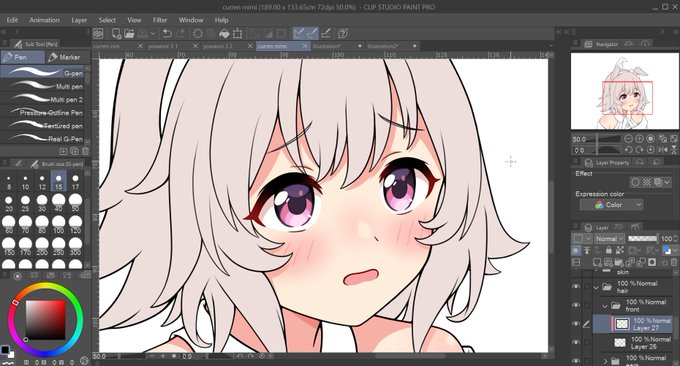This screenshot has height=366, width=680.
Task: Click the Save icon's dropdown arrow
Action: coord(152,33)
